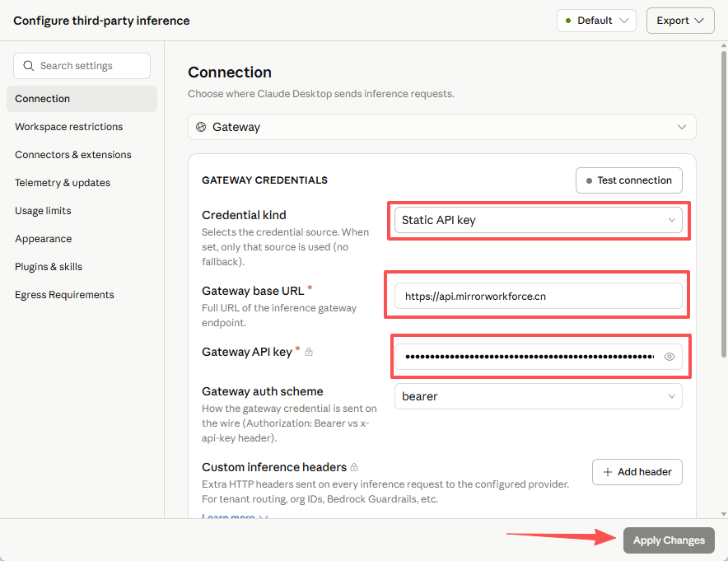This screenshot has width=728, height=561.
Task: Expand the Gateway provider dropdown
Action: [x=441, y=127]
